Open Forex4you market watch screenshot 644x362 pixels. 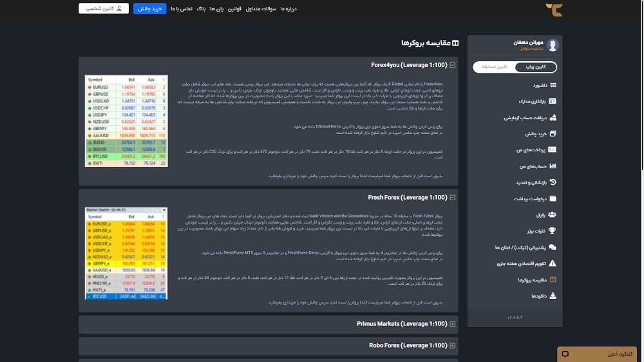126,121
